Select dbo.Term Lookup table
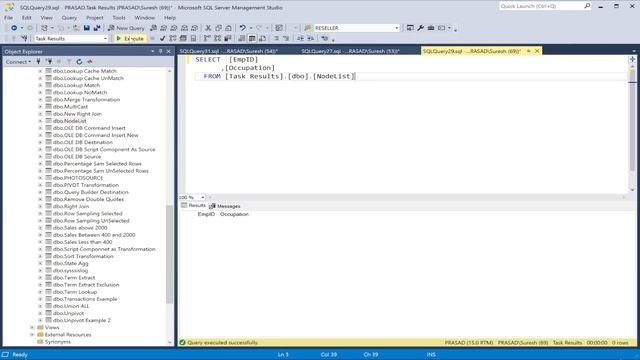 (75, 292)
